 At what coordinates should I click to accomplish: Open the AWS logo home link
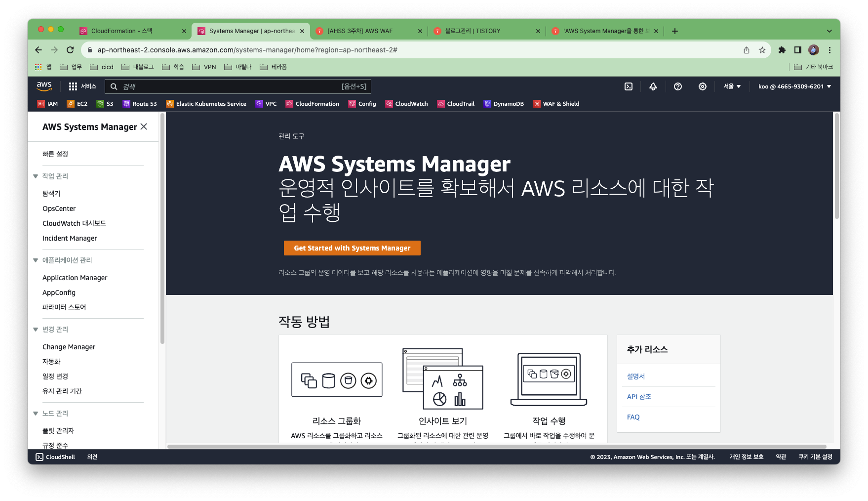[x=44, y=86]
